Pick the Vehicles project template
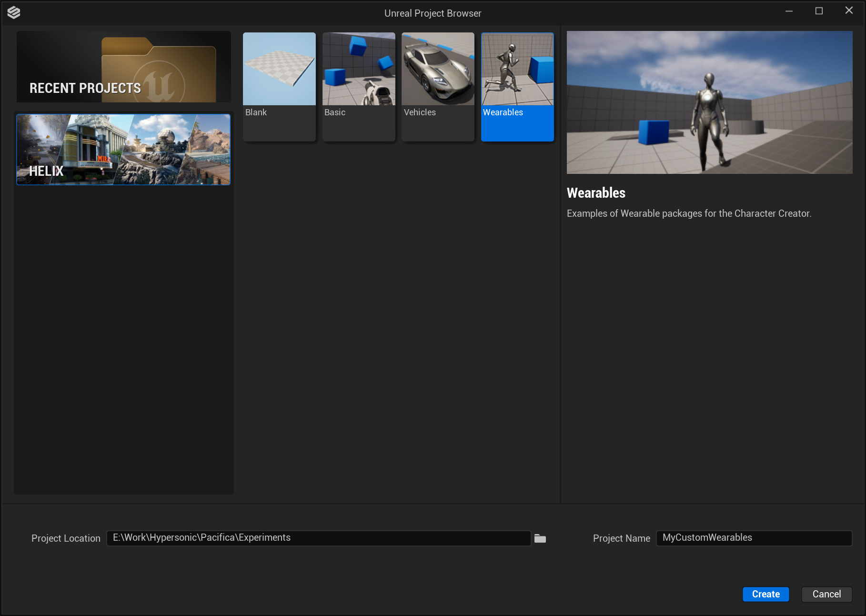Image resolution: width=866 pixels, height=616 pixels. 438,87
